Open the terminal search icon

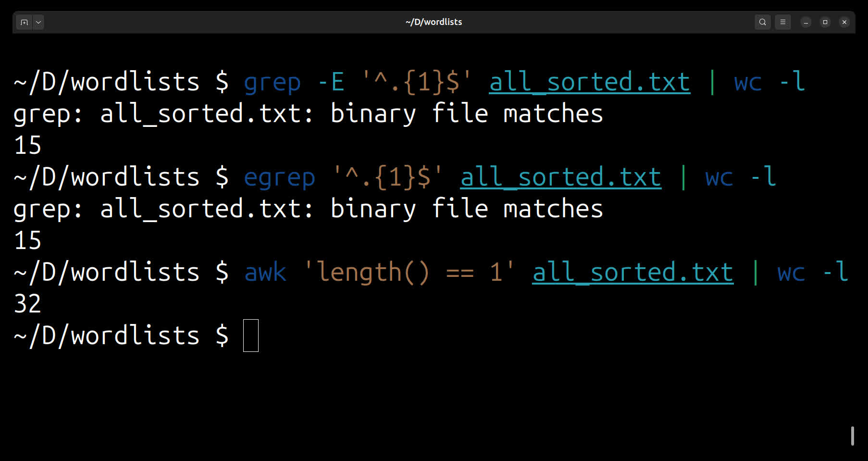(762, 22)
